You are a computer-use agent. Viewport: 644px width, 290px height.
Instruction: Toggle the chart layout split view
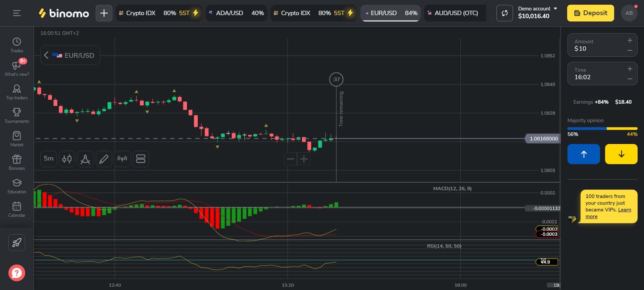click(x=141, y=159)
